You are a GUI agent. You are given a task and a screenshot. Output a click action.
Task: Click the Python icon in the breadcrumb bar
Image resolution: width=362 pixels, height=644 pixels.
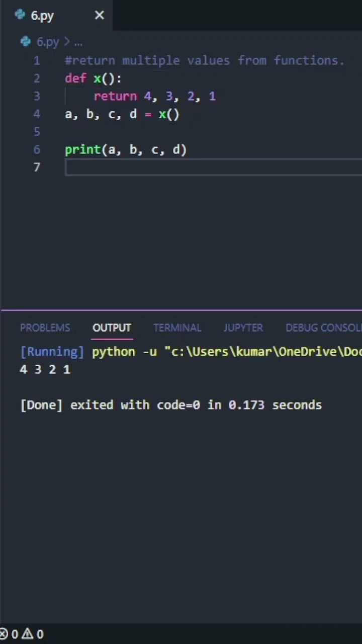click(x=26, y=42)
